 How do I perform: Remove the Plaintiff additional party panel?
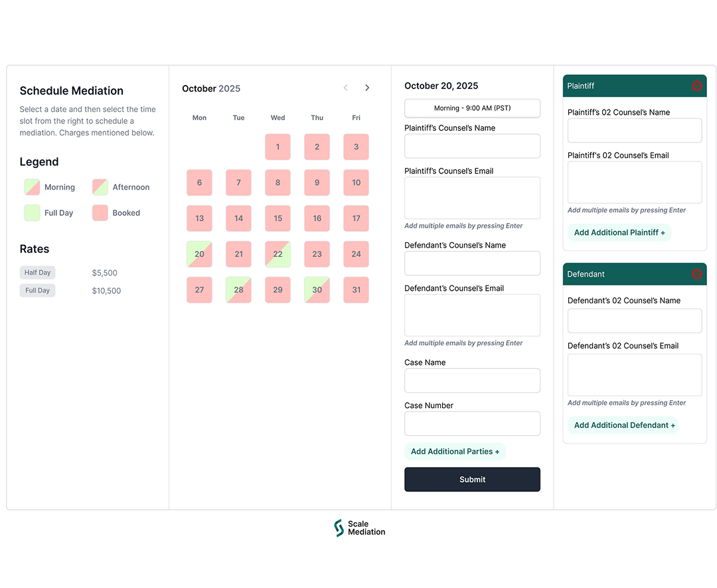click(696, 86)
